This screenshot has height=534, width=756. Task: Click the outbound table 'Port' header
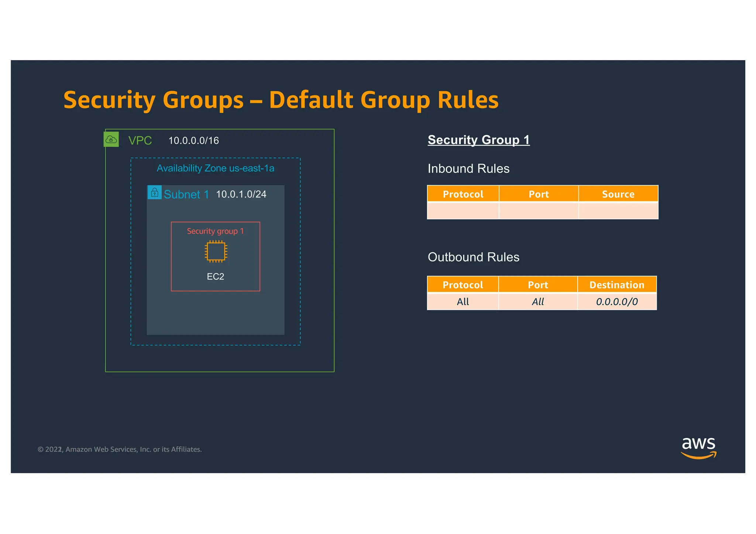click(x=538, y=285)
